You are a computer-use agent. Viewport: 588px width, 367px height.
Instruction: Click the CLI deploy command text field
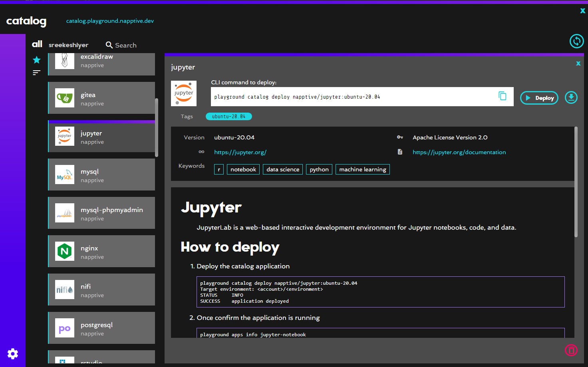tap(362, 97)
